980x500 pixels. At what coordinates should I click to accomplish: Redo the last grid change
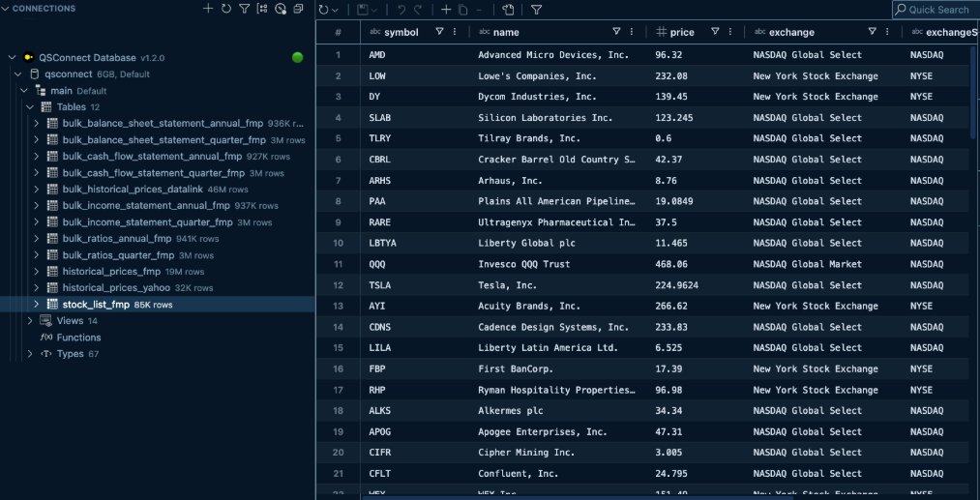pos(418,10)
